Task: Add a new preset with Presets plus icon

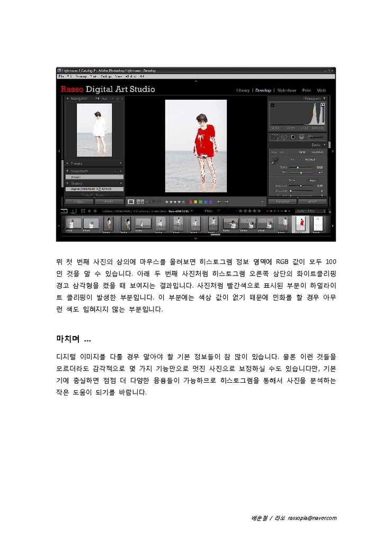Action: click(x=121, y=163)
